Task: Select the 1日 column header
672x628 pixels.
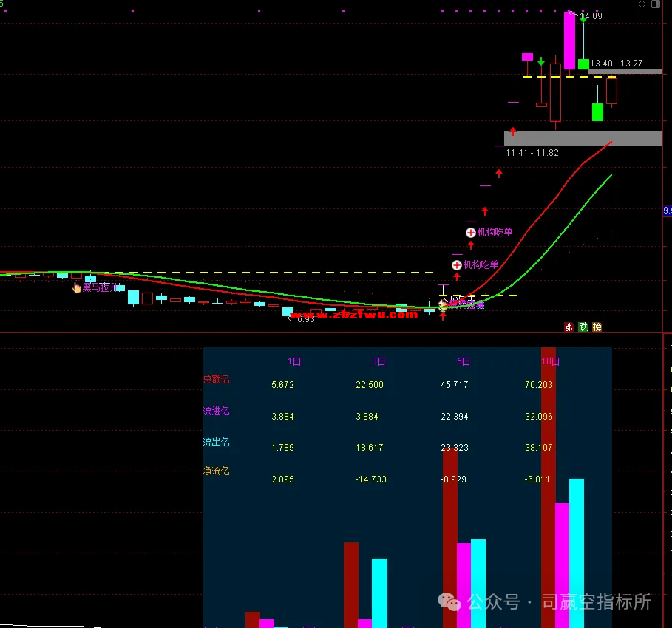Action: (294, 361)
